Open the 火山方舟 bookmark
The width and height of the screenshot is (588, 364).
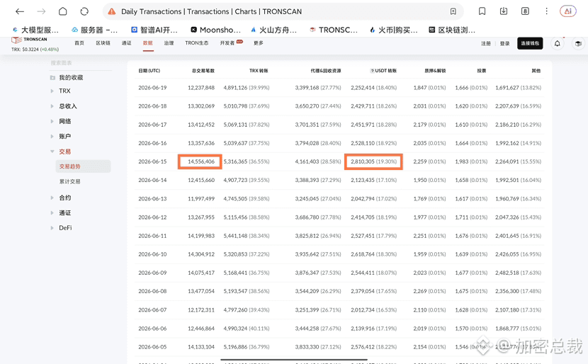273,30
